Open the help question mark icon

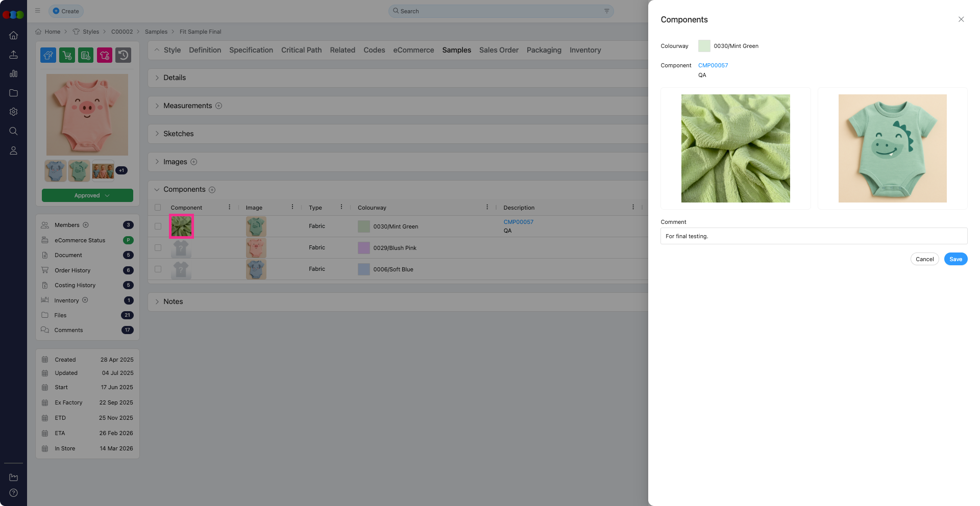point(14,493)
